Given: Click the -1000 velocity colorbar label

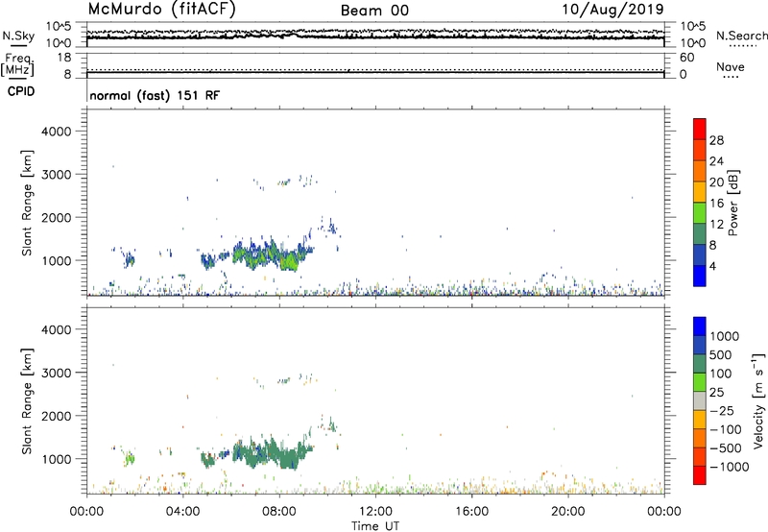Looking at the screenshot, I should (x=730, y=467).
